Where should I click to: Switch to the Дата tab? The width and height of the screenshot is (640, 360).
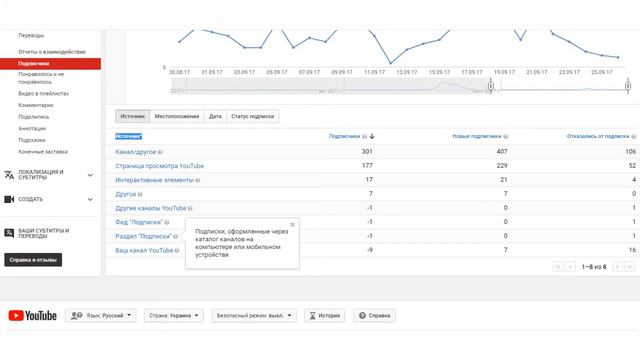click(x=215, y=116)
